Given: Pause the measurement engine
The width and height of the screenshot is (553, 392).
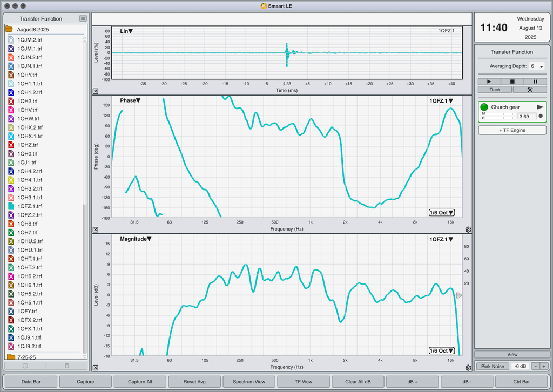Looking at the screenshot, I should (535, 82).
